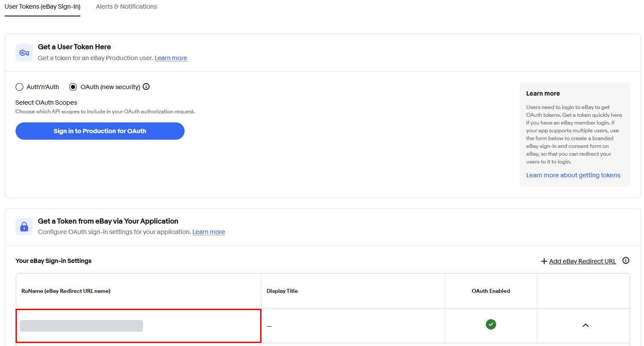Click Sign in to Production for OAuth
The image size is (644, 346).
(100, 131)
